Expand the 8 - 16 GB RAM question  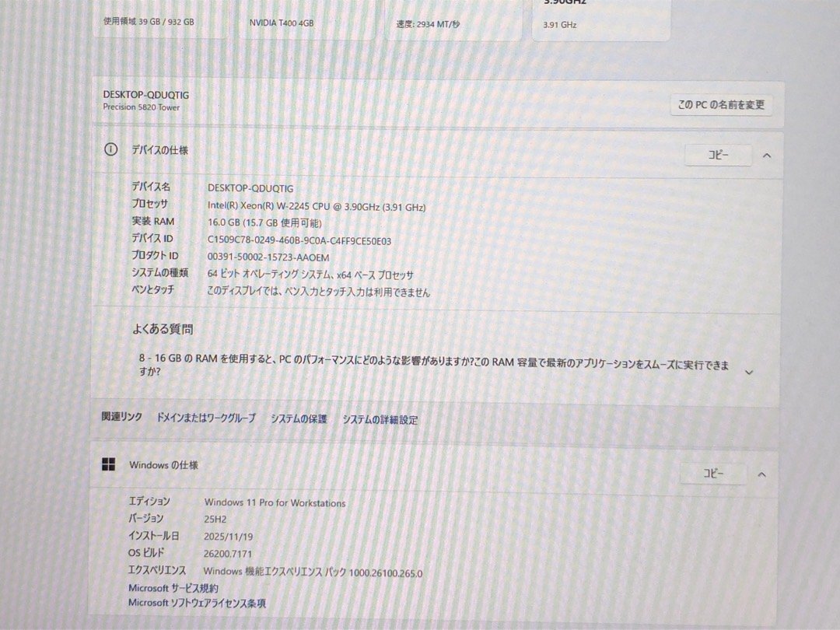point(749,373)
